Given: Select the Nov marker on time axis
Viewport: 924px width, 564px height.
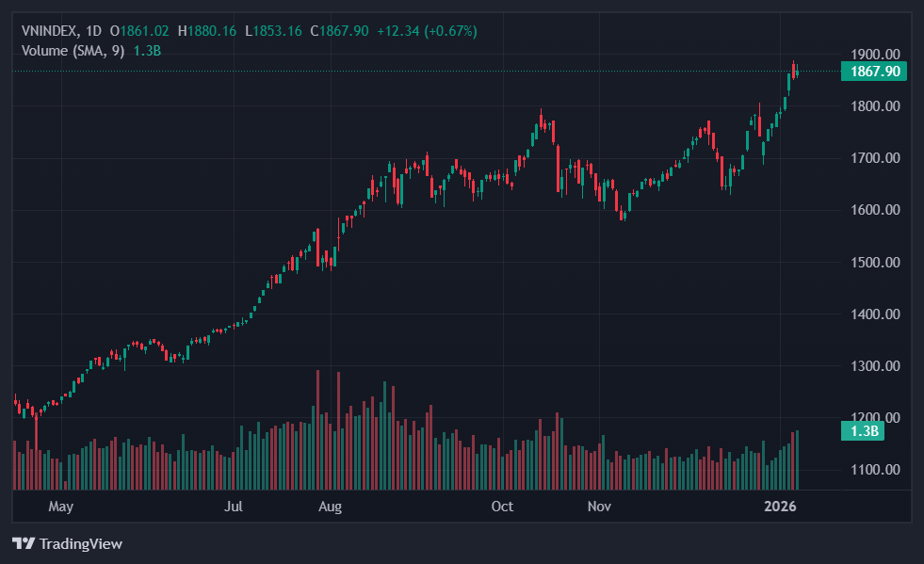Looking at the screenshot, I should (x=600, y=507).
